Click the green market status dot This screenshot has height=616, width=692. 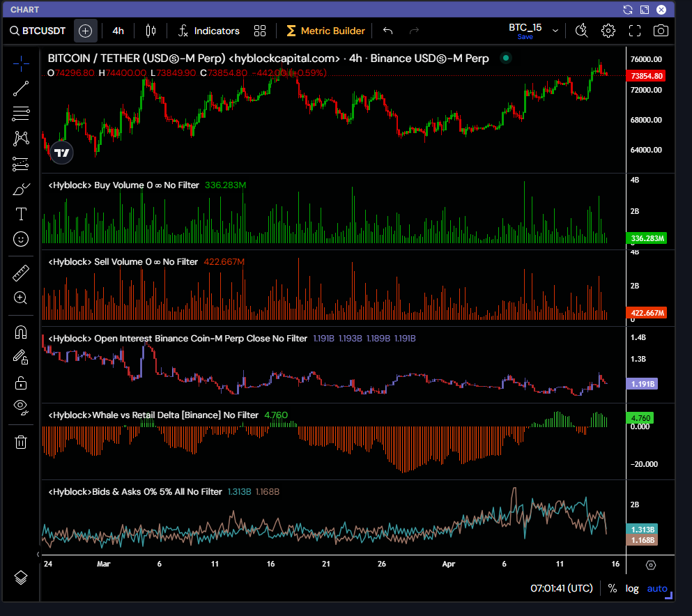click(x=506, y=58)
